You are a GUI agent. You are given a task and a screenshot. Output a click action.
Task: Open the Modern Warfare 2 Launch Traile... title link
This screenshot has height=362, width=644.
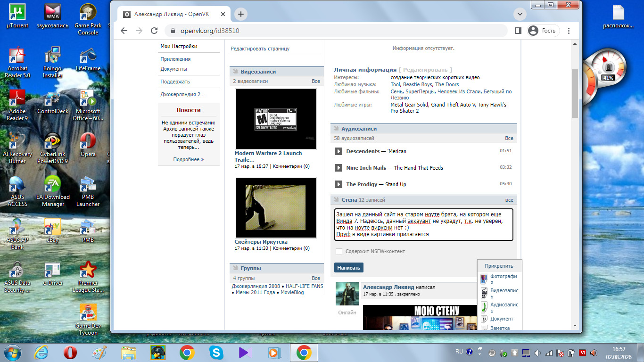(x=268, y=156)
